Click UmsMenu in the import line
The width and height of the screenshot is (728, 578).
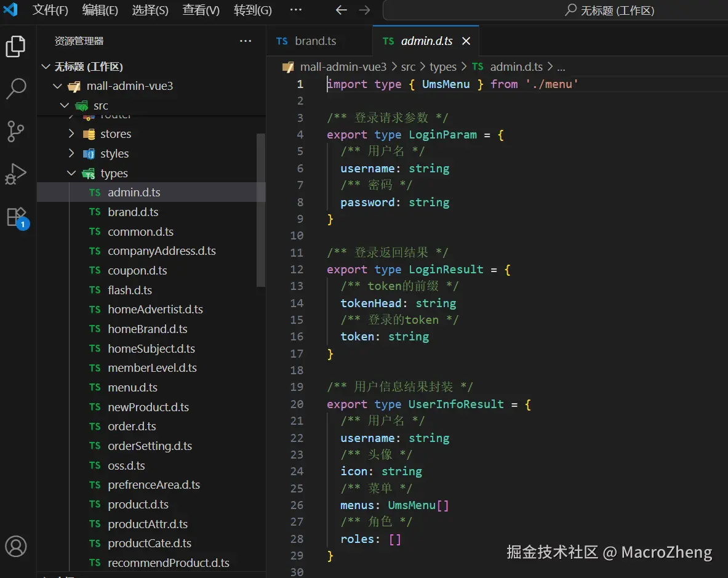[446, 84]
